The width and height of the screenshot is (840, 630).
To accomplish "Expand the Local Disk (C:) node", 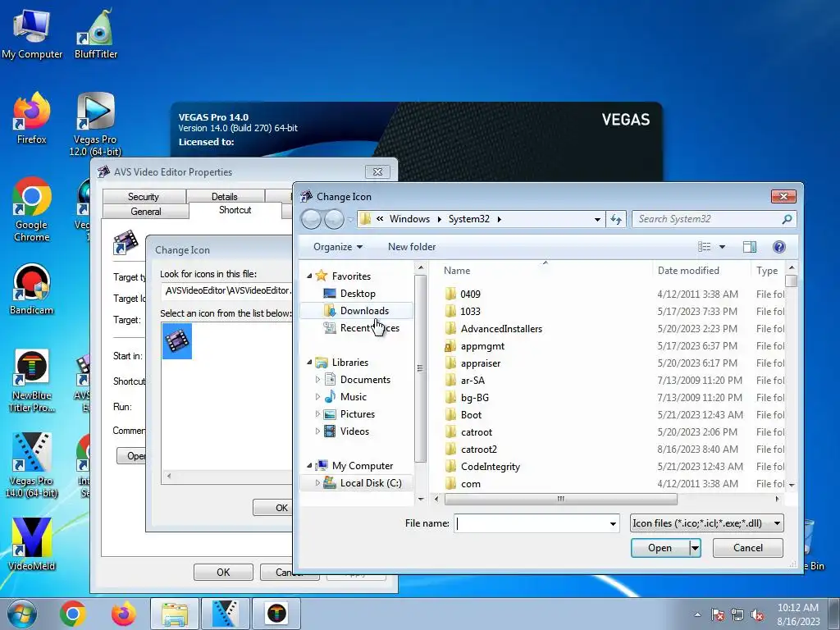I will [x=317, y=483].
